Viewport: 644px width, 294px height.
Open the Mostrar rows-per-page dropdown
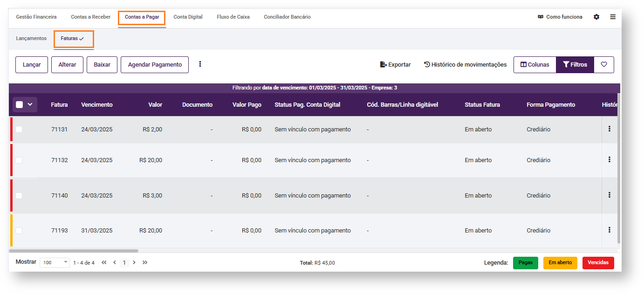click(55, 263)
